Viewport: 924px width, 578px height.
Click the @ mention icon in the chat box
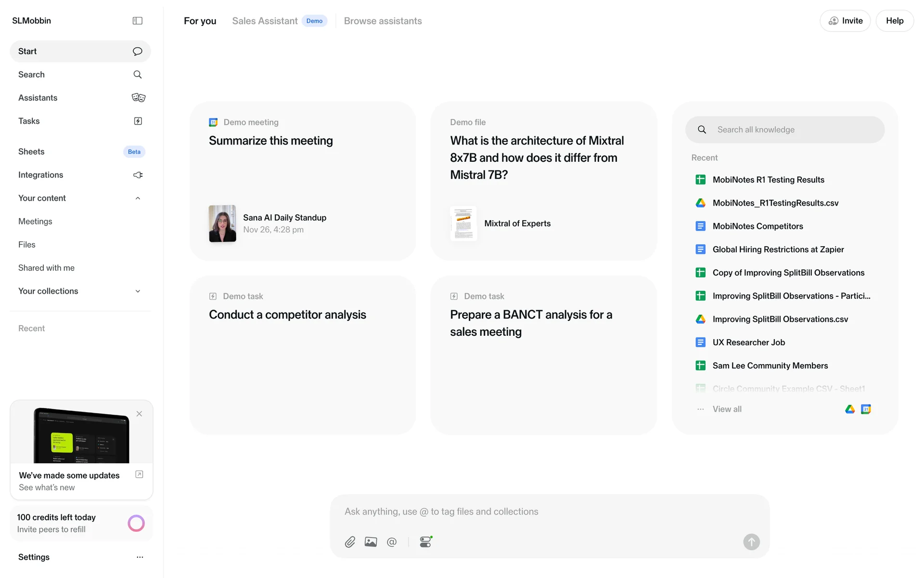pyautogui.click(x=392, y=542)
